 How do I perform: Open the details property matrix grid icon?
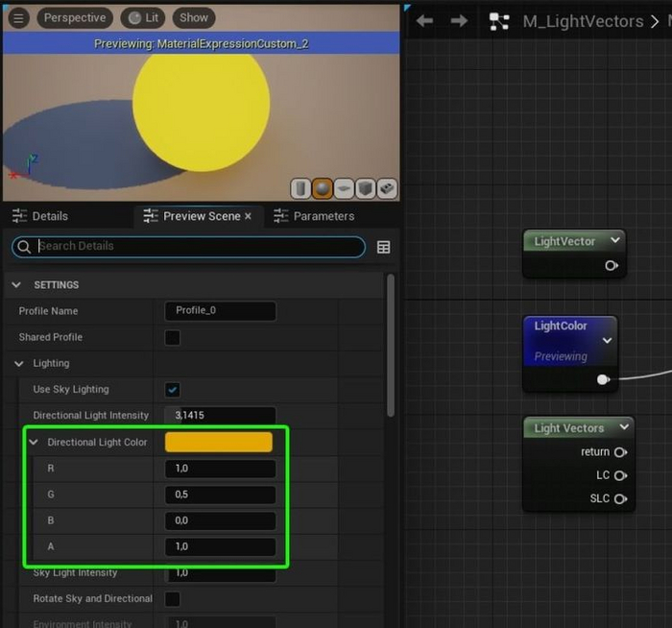pyautogui.click(x=384, y=247)
